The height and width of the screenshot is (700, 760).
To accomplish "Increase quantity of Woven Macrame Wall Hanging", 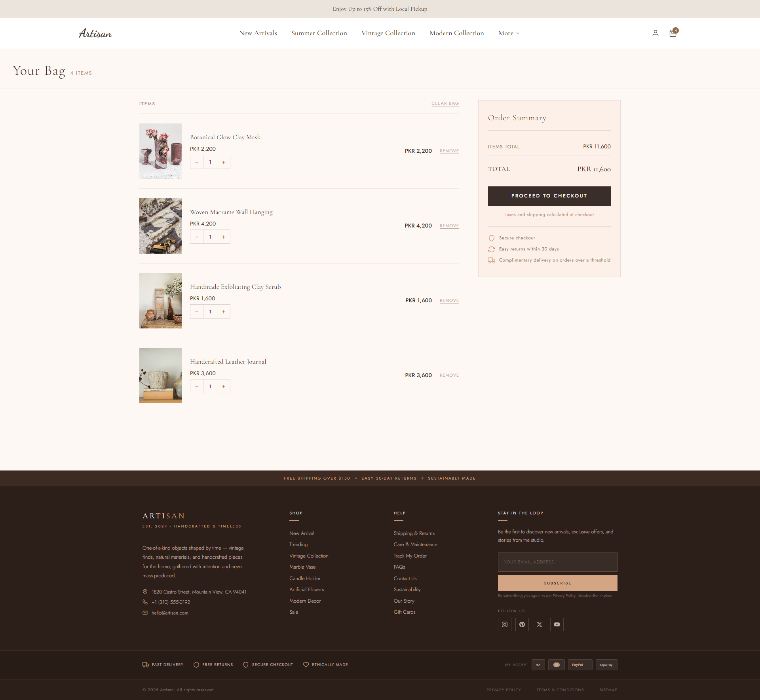I will tap(224, 237).
